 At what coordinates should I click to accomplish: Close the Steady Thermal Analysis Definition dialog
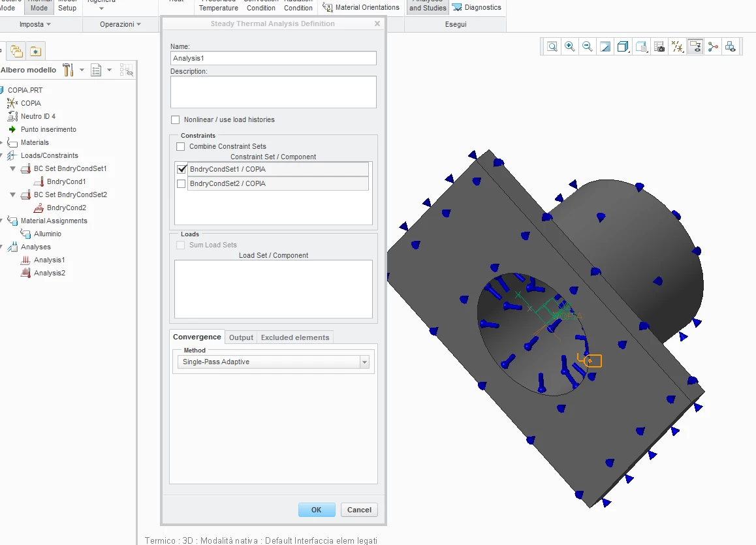pyautogui.click(x=377, y=23)
